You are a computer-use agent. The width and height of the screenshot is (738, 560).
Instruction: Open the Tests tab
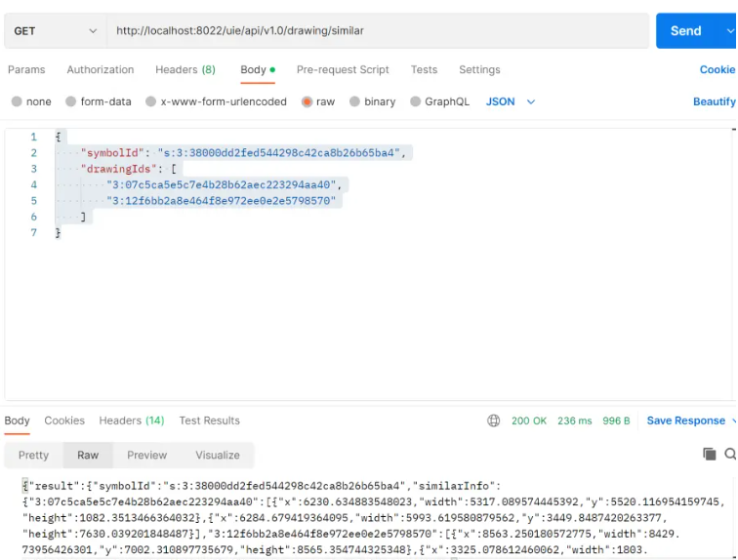click(x=424, y=69)
